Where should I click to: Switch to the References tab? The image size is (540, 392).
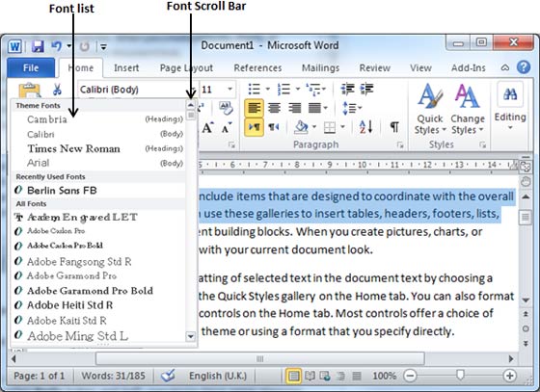pyautogui.click(x=257, y=67)
